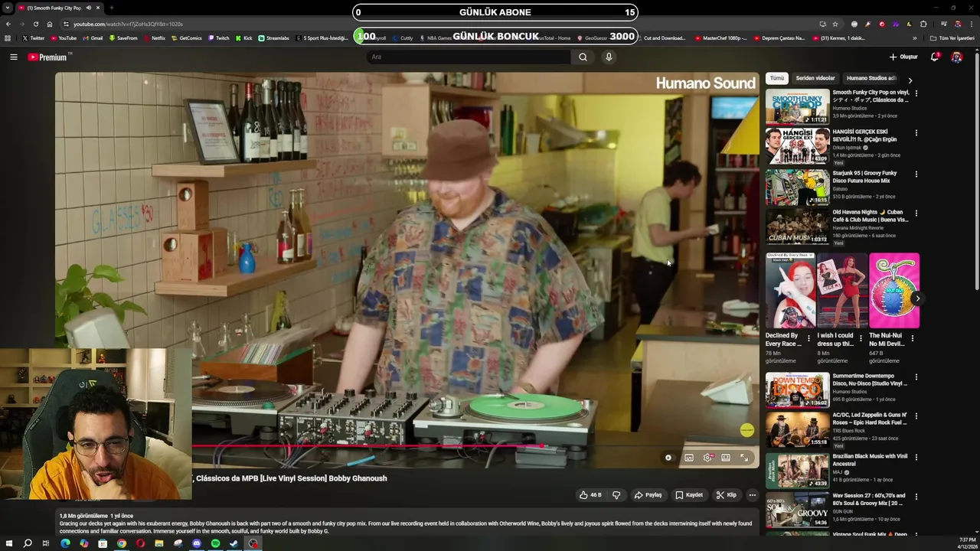The width and height of the screenshot is (980, 551).
Task: Play Declined By Every Race short
Action: [790, 291]
